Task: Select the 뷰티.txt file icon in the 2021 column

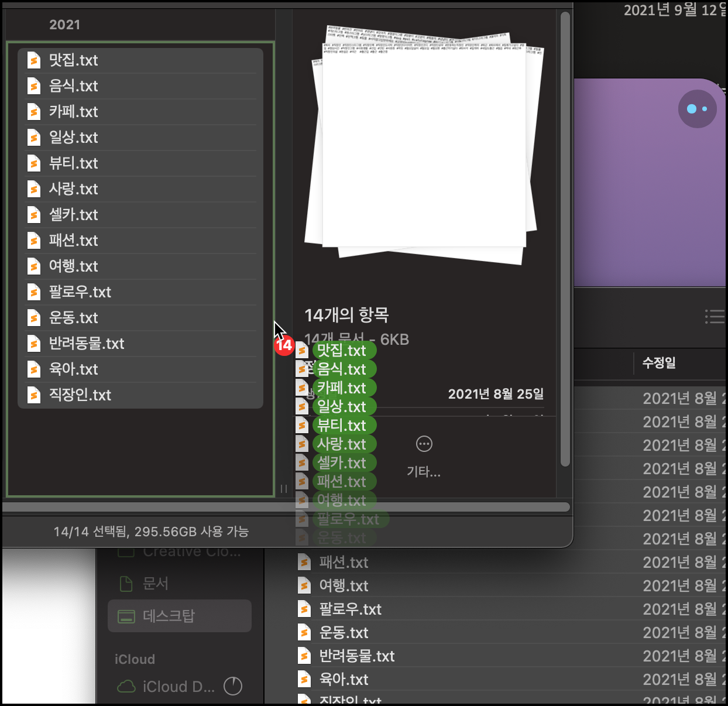Action: pos(34,163)
